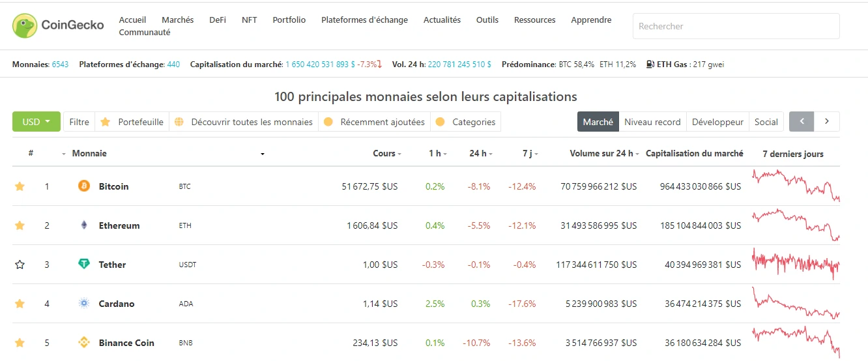The image size is (868, 361).
Task: Click the Filtre button
Action: tap(79, 122)
